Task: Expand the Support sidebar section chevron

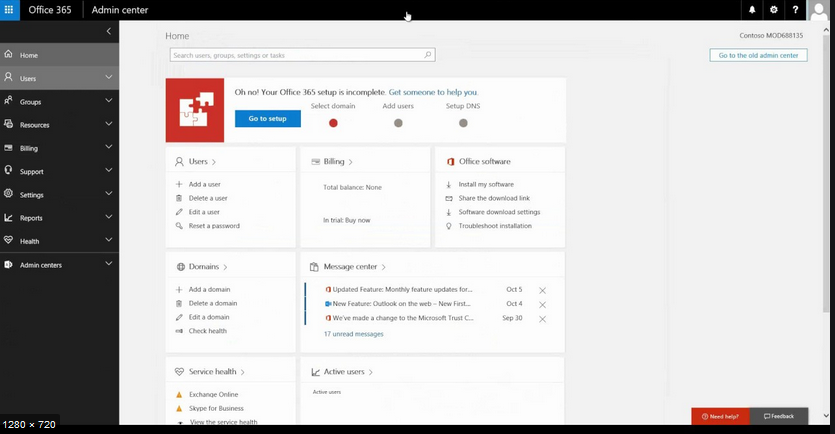Action: [109, 170]
